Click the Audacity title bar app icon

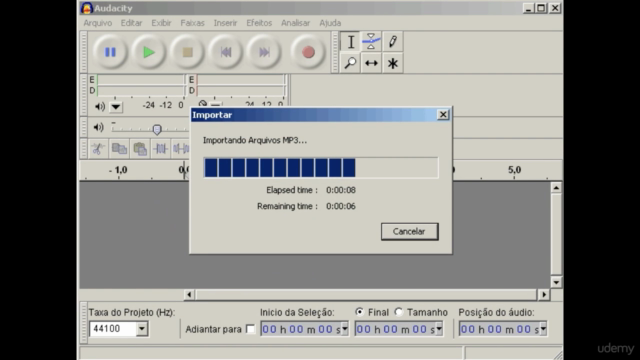(x=86, y=8)
